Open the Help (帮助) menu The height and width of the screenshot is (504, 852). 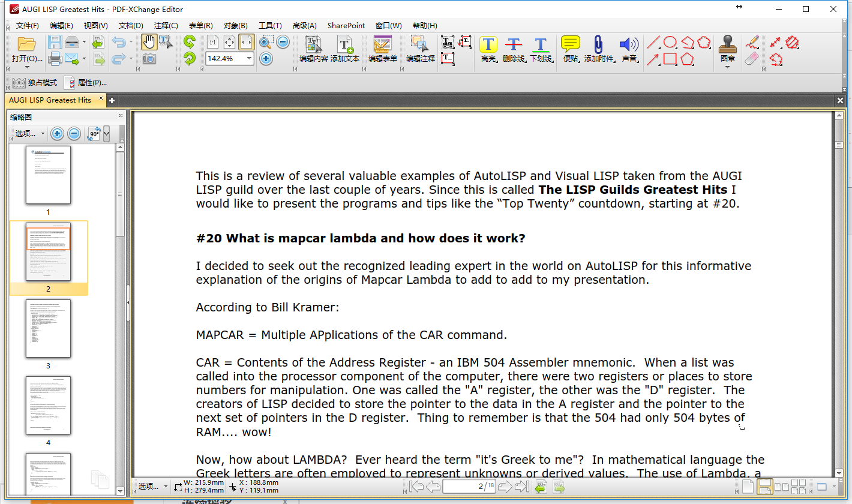click(425, 25)
